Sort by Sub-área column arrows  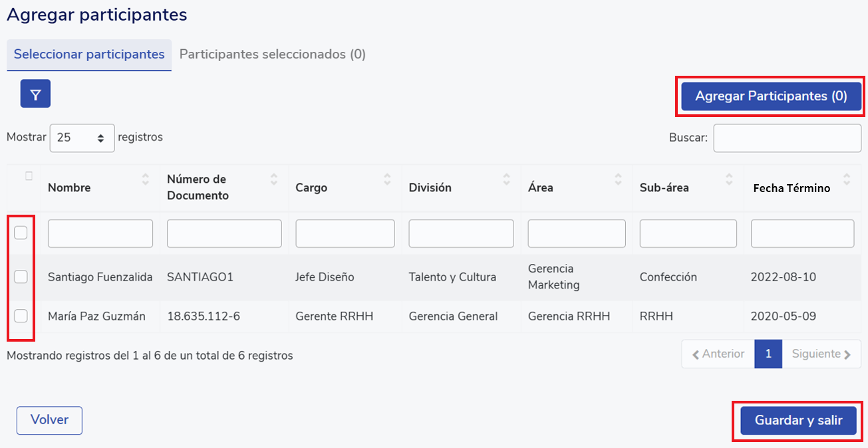(730, 179)
